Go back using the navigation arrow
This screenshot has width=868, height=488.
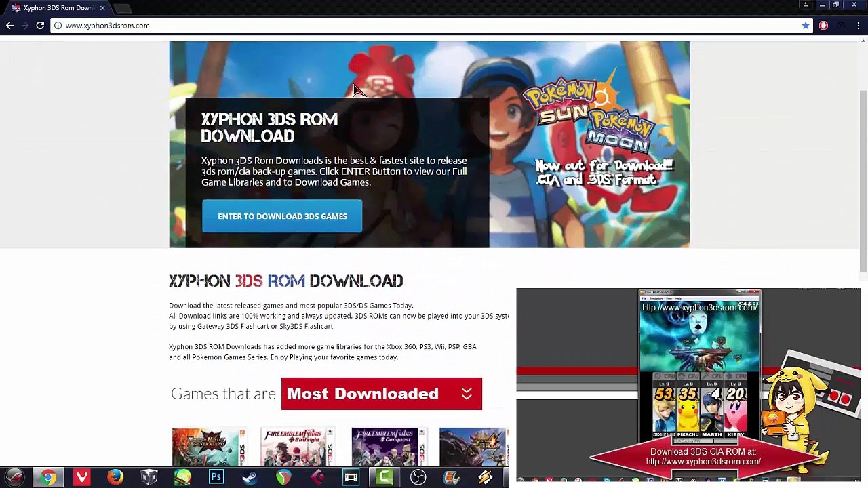coord(9,25)
